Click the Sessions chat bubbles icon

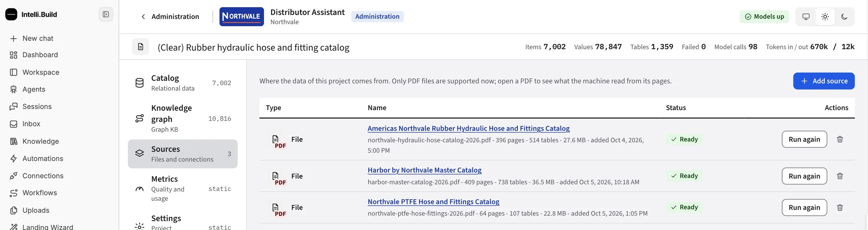click(x=13, y=107)
